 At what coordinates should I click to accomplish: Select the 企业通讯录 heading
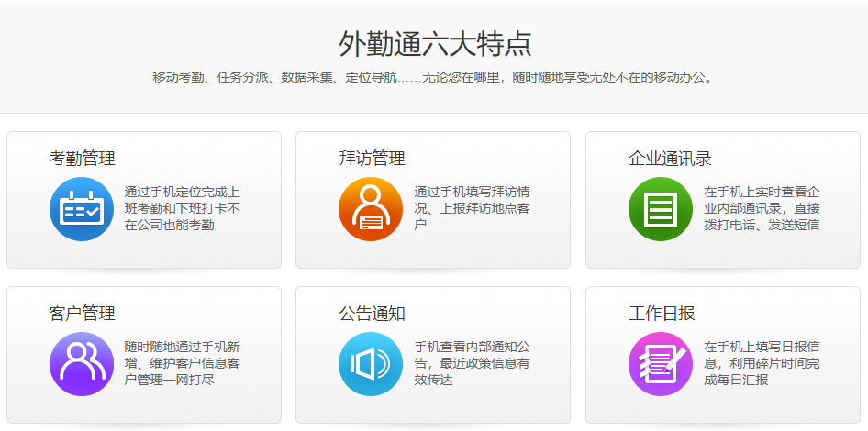(x=671, y=159)
